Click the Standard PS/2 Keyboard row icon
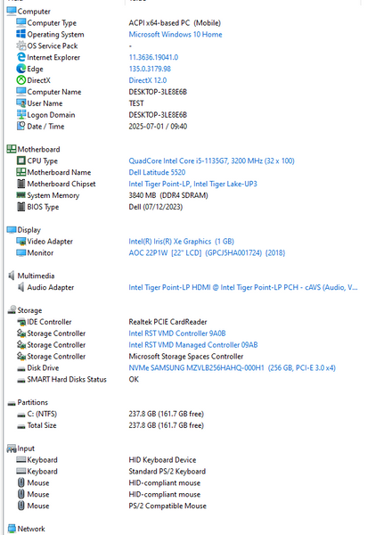392x535 pixels. (20, 471)
